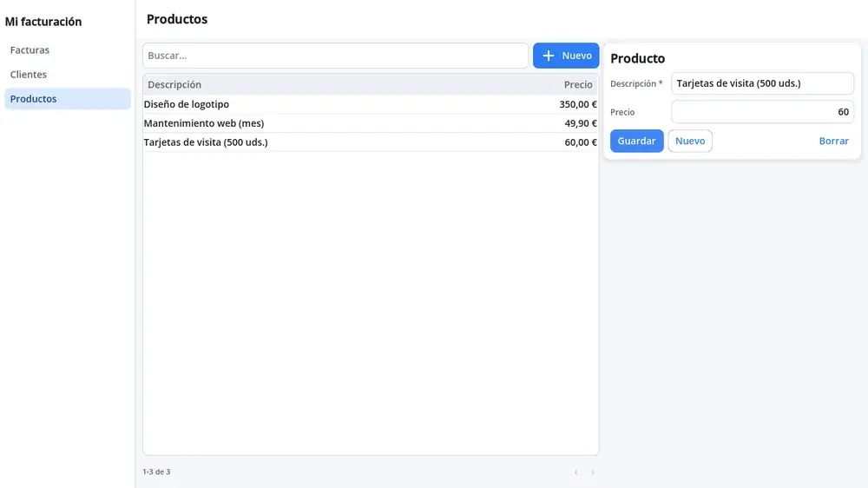
Task: Go to previous page arrow
Action: [x=576, y=472]
